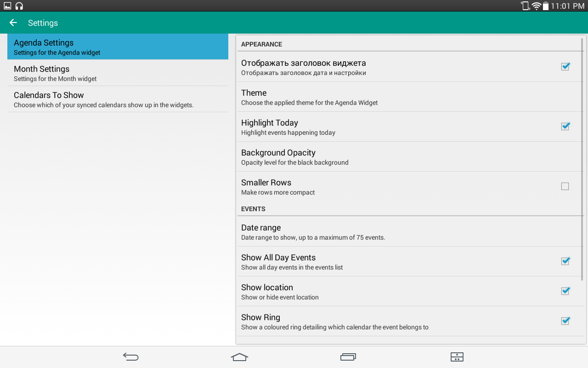Viewport: 588px width, 368px height.
Task: Toggle the Отображать заголовок виджета checkbox
Action: click(565, 67)
